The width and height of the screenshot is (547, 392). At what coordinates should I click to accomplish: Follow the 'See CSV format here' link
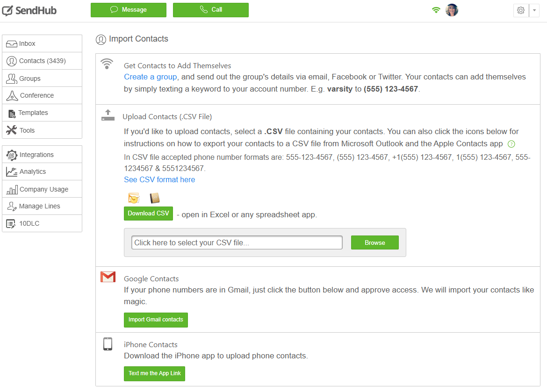[x=159, y=179]
